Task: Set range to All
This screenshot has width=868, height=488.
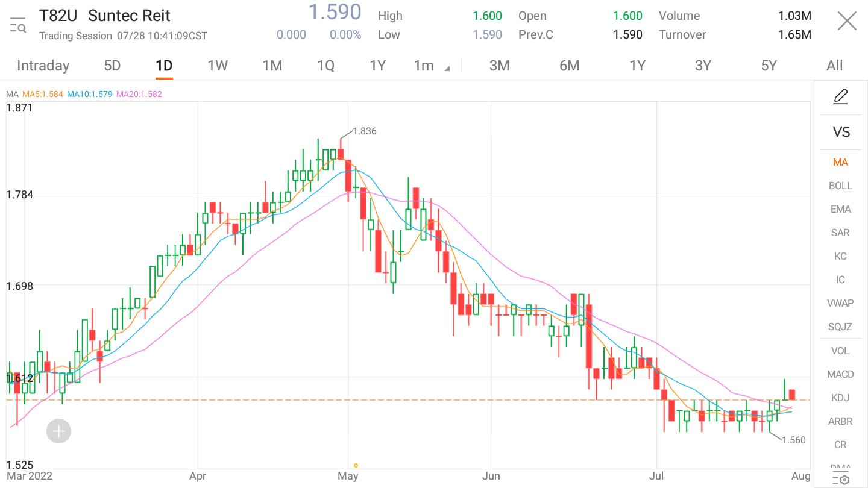Action: (835, 66)
